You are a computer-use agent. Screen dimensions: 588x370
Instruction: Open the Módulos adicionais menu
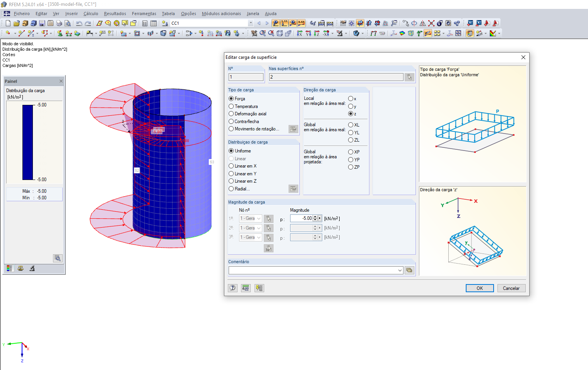pos(221,14)
